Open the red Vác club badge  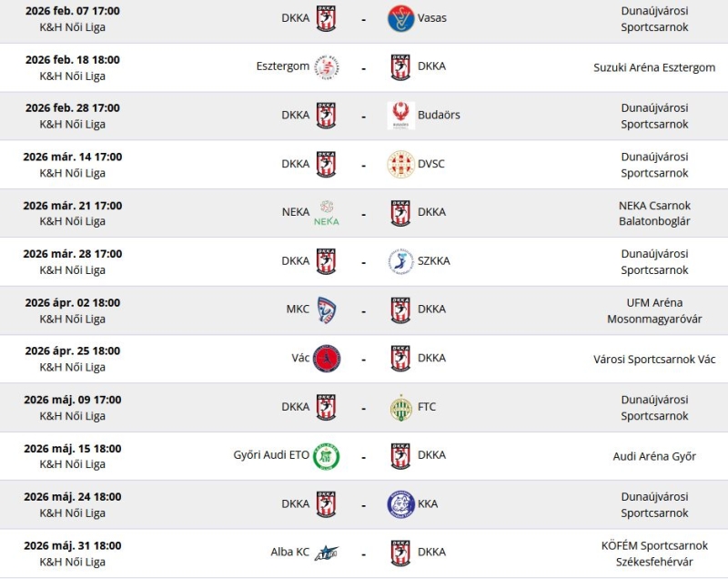[327, 359]
